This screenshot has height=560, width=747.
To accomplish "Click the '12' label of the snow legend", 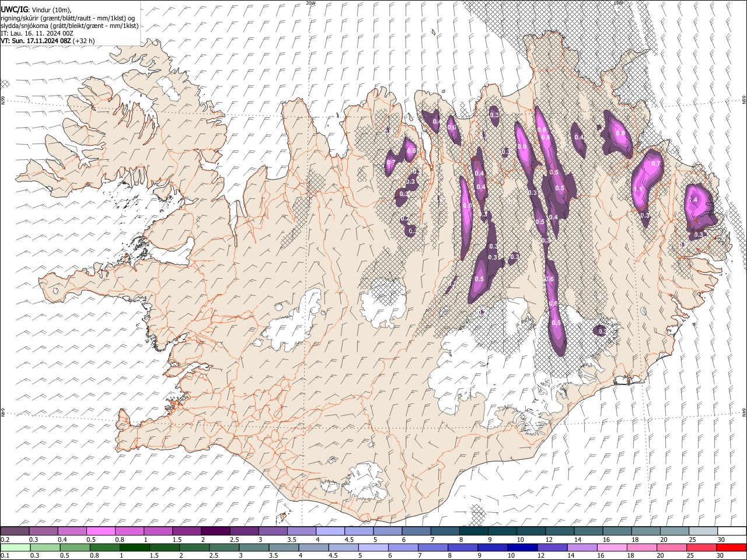I will 549,540.
